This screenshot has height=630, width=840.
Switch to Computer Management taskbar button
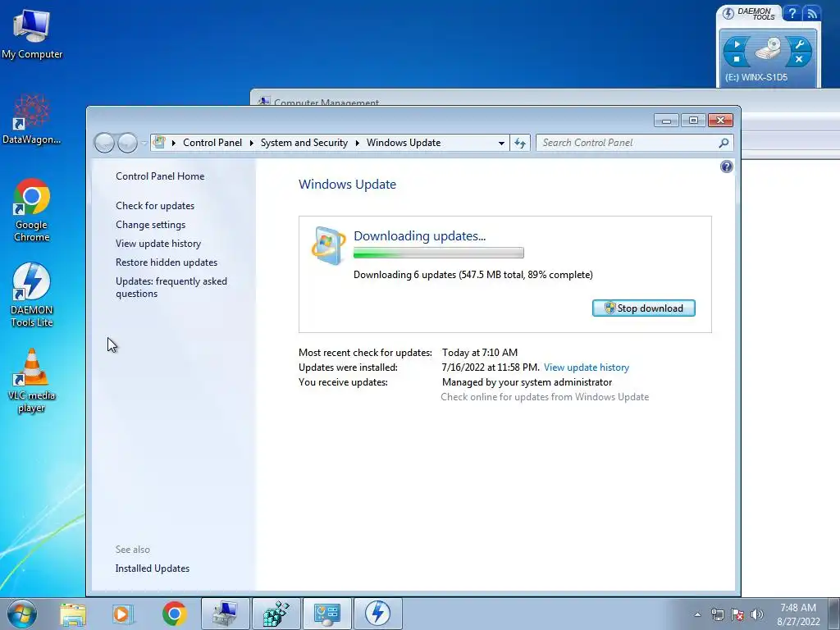pyautogui.click(x=225, y=614)
